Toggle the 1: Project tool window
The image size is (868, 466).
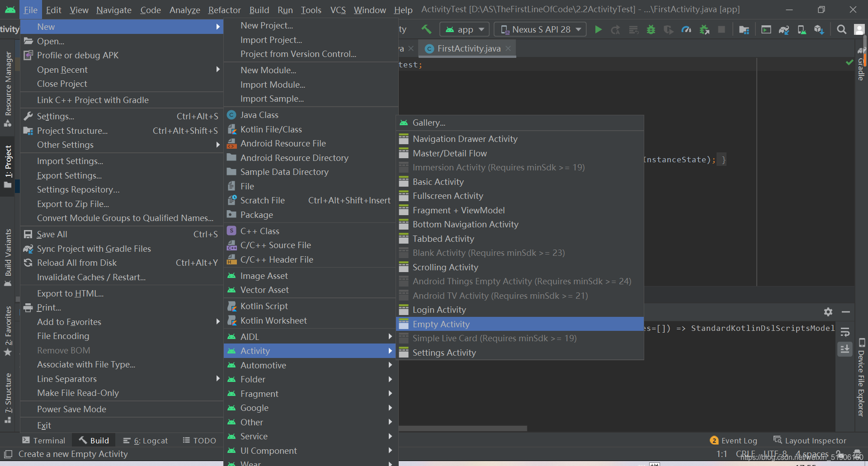point(8,166)
